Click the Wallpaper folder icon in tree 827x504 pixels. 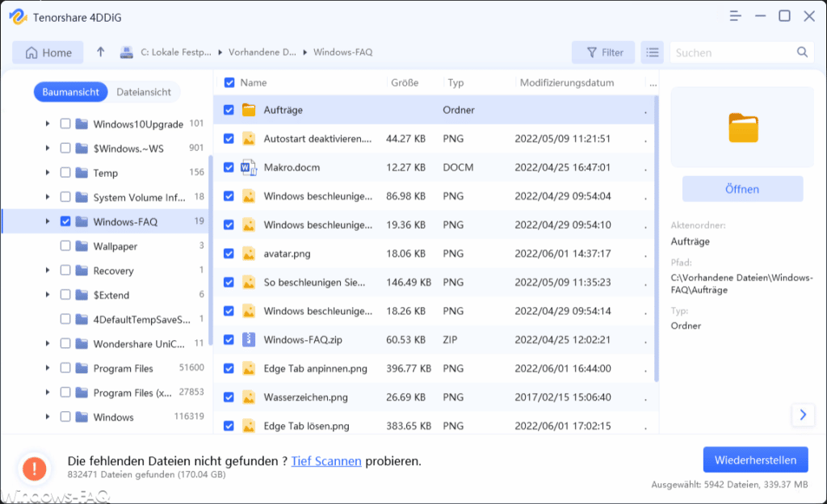coord(82,246)
